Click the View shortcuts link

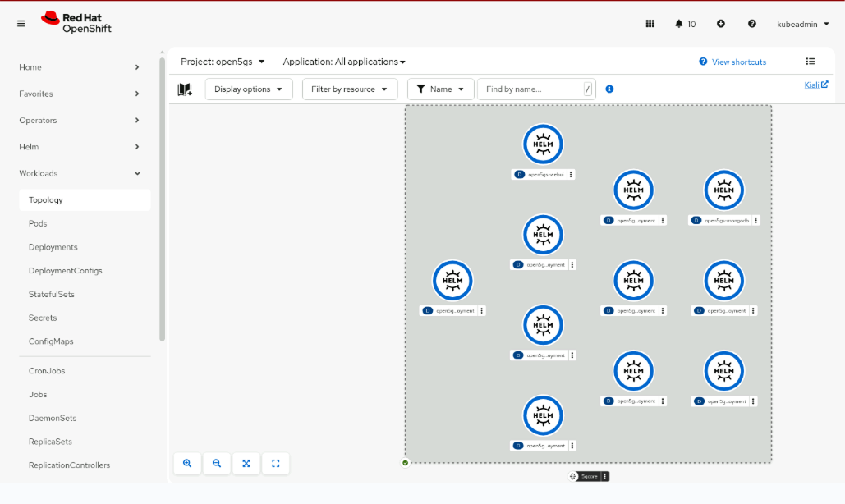739,62
